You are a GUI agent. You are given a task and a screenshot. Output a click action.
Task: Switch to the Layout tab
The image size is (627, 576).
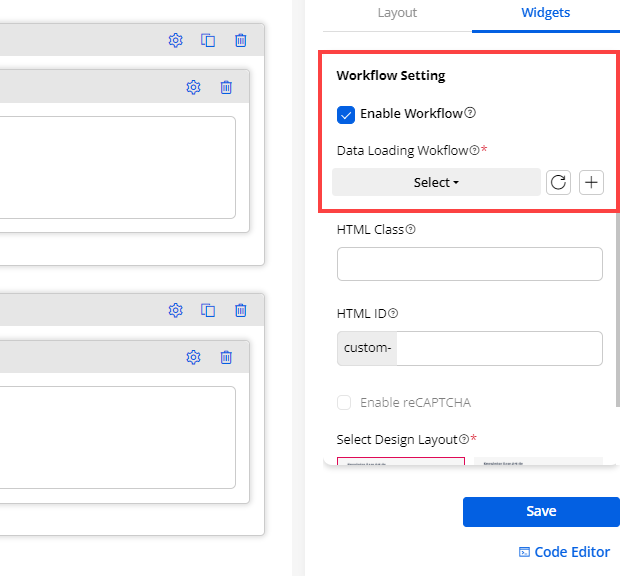397,13
